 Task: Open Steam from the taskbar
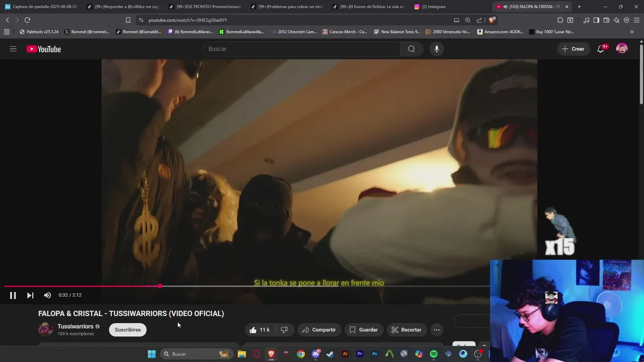coord(330,354)
